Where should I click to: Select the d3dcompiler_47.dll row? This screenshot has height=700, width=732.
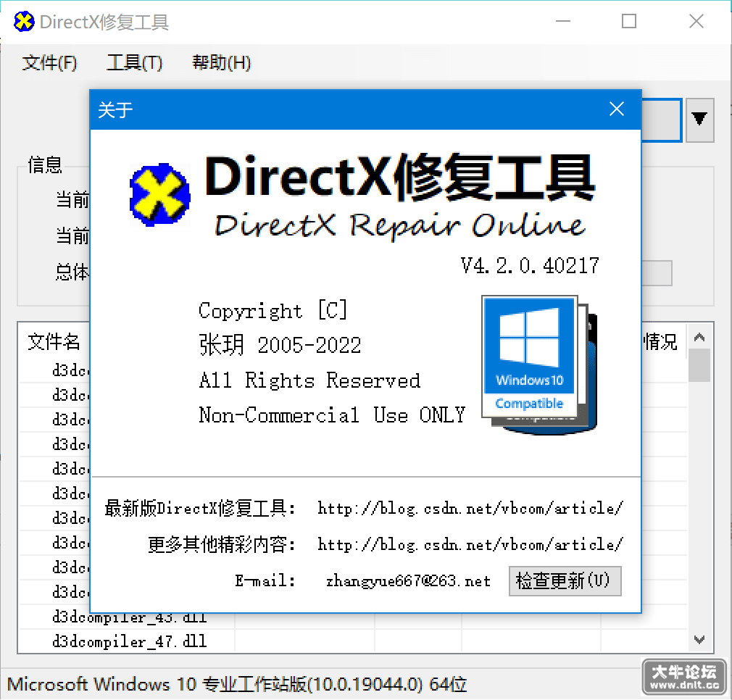352,642
